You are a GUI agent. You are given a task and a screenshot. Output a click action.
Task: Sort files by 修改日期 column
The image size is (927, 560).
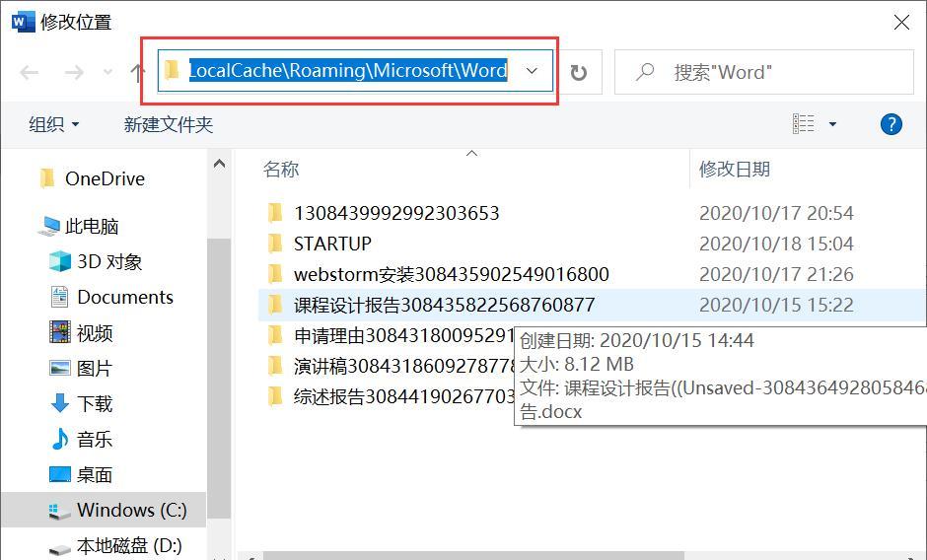pos(735,170)
